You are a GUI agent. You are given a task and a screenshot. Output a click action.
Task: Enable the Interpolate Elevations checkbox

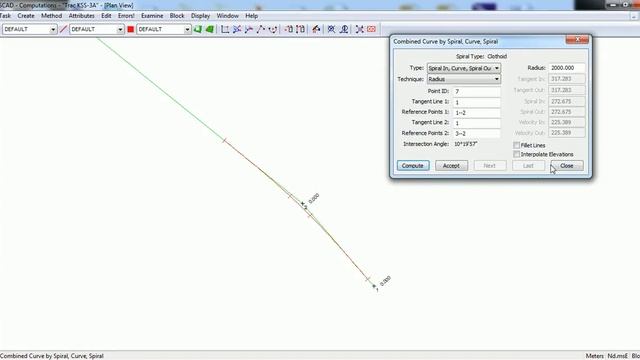pos(517,154)
